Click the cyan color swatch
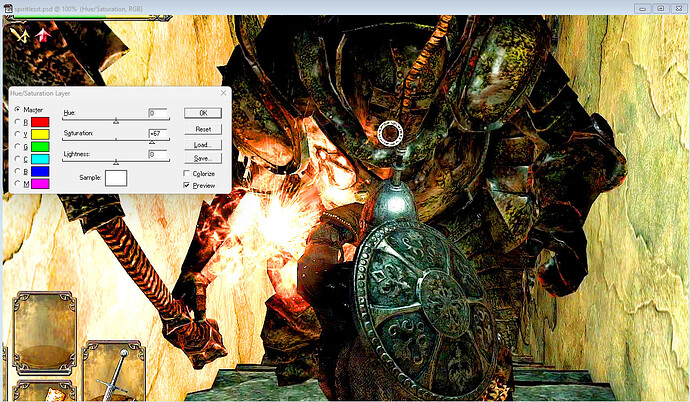 coord(40,159)
